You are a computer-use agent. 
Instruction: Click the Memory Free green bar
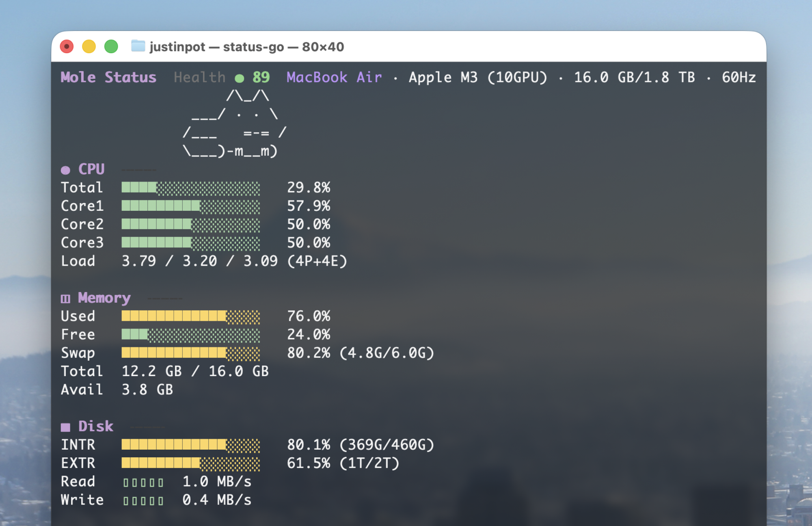(191, 335)
